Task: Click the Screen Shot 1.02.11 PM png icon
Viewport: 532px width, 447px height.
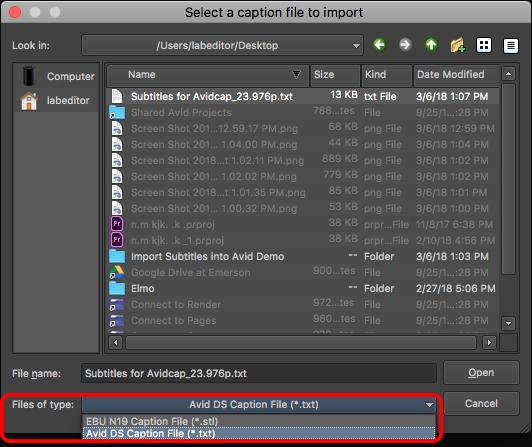Action: pos(117,160)
